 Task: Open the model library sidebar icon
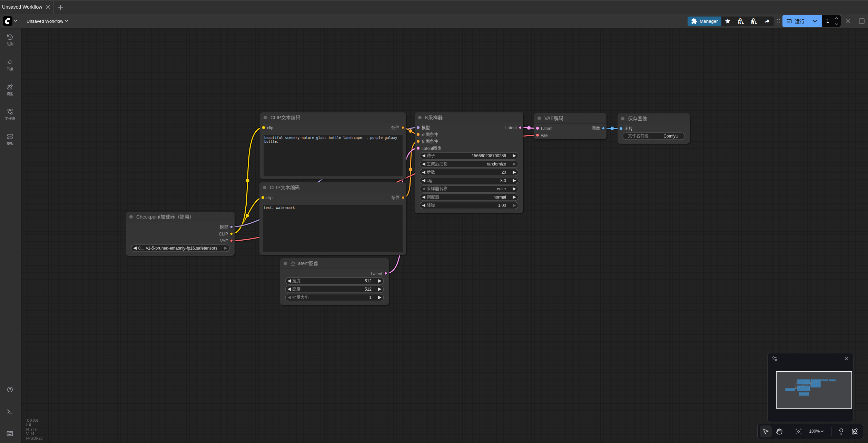tap(10, 89)
